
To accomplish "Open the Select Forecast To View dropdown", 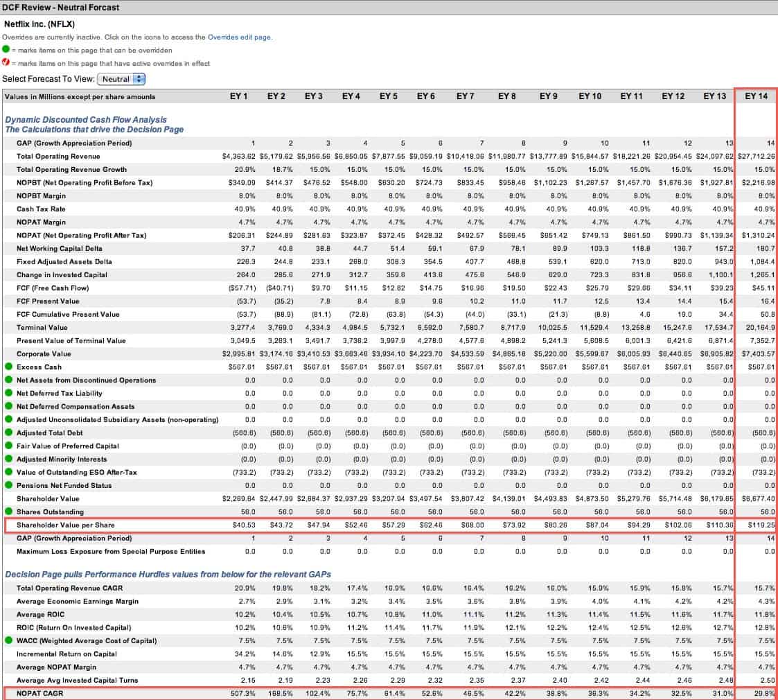I will tap(121, 79).
